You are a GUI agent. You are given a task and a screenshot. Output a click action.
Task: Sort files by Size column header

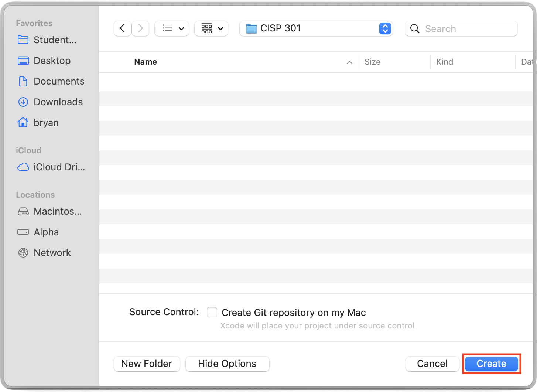pyautogui.click(x=372, y=62)
